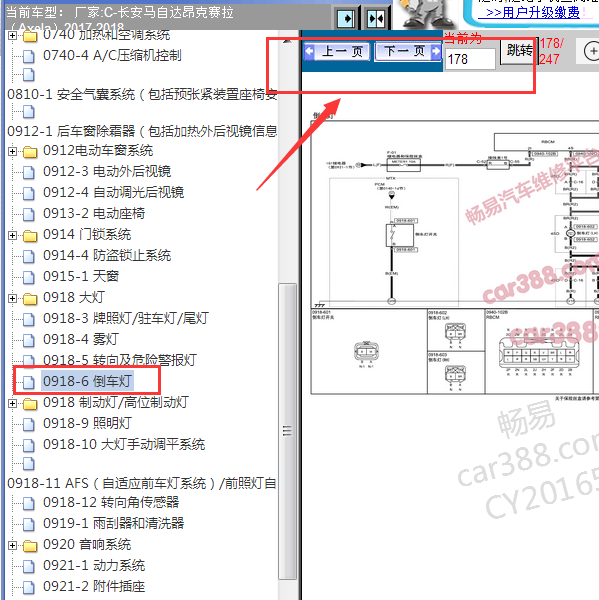Click the 0920 音响系统 folder icon

tap(30, 546)
